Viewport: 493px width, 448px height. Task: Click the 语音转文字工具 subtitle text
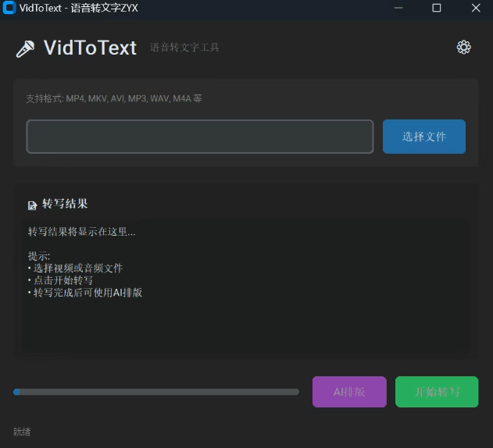click(184, 48)
